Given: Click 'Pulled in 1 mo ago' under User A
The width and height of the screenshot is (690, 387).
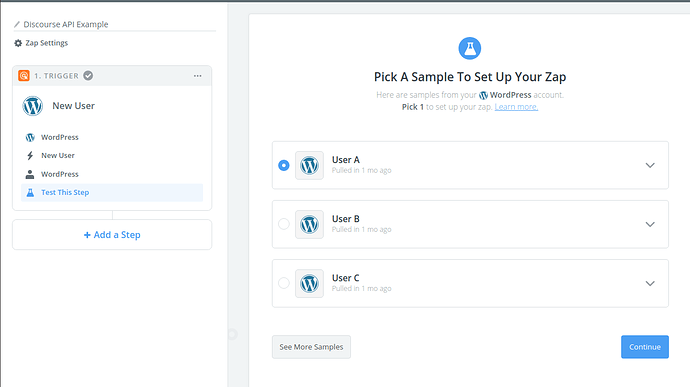Looking at the screenshot, I should point(361,170).
